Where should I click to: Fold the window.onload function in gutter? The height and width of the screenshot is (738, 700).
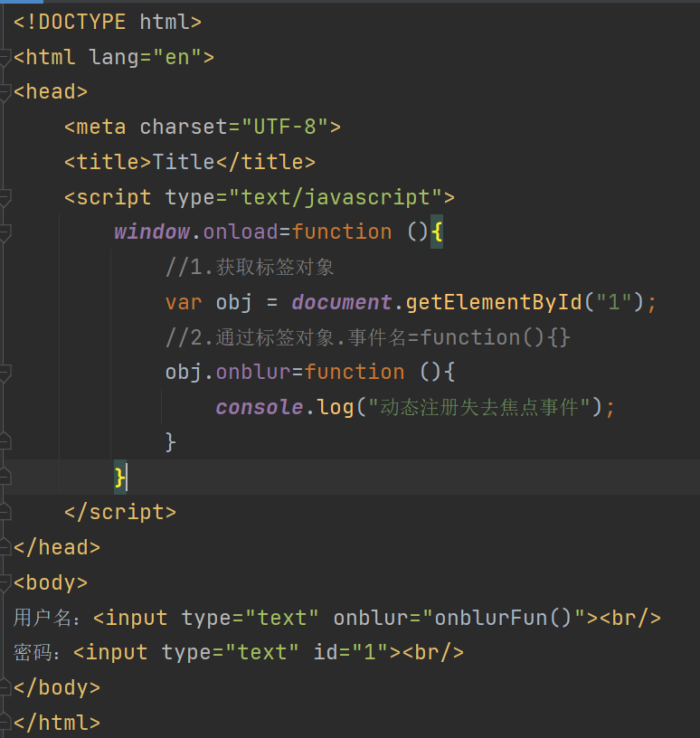click(x=5, y=232)
